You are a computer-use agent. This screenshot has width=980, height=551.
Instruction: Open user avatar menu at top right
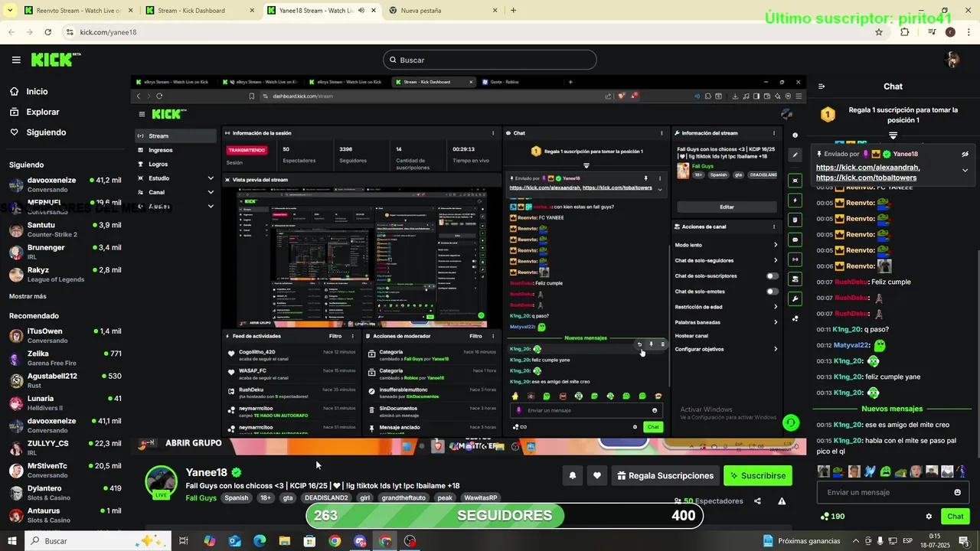pyautogui.click(x=952, y=60)
